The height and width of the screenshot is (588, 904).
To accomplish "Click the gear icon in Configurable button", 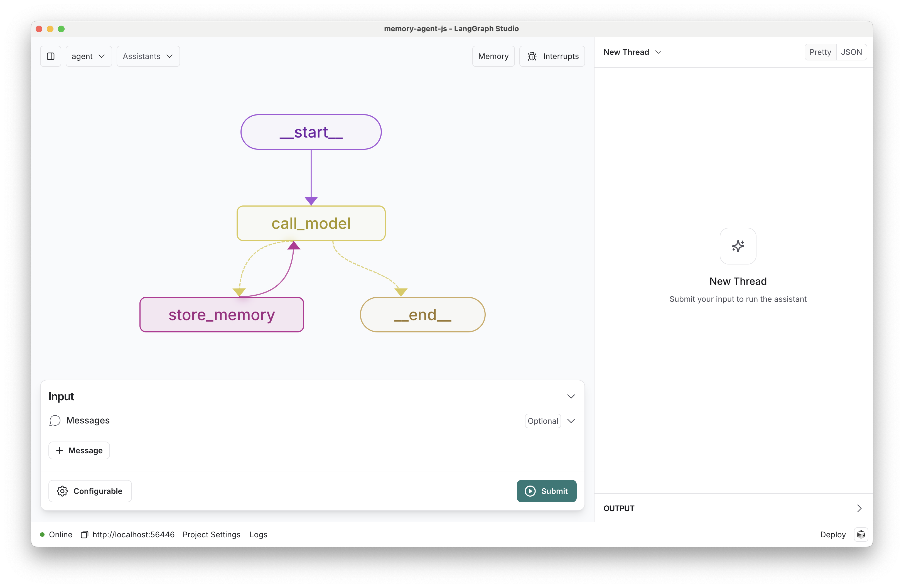I will coord(62,491).
